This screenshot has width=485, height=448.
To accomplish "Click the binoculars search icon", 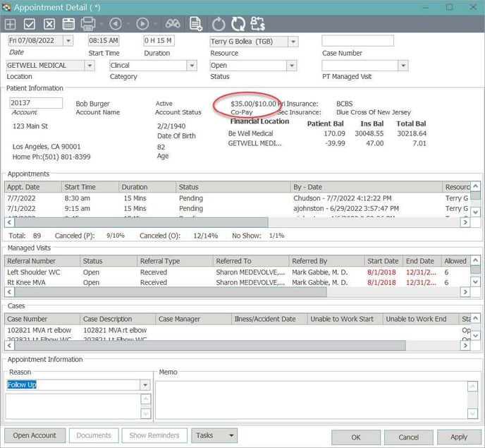I will (x=172, y=24).
